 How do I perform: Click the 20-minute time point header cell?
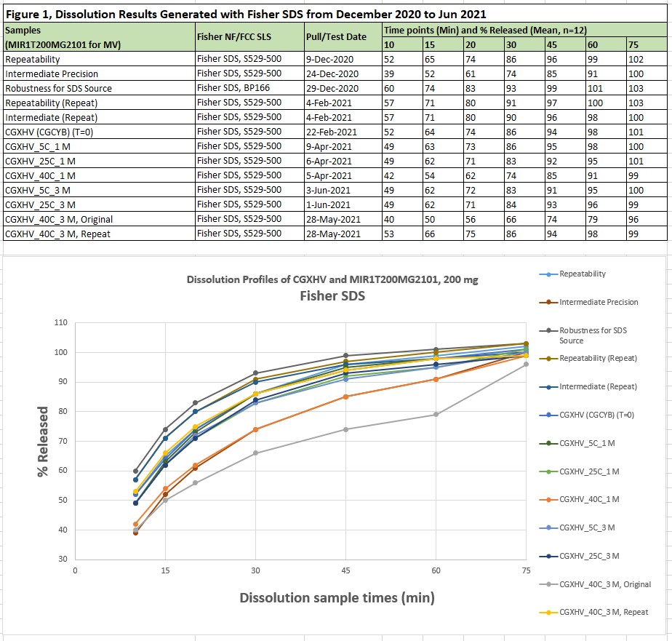484,44
